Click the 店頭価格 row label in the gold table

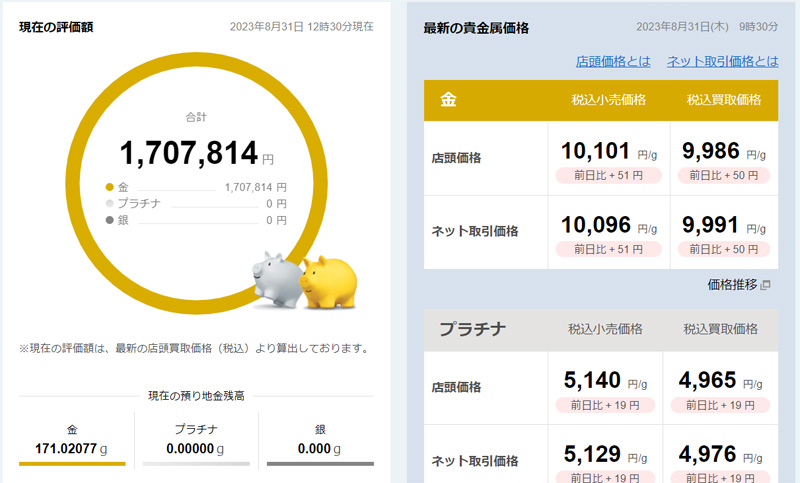pyautogui.click(x=456, y=158)
